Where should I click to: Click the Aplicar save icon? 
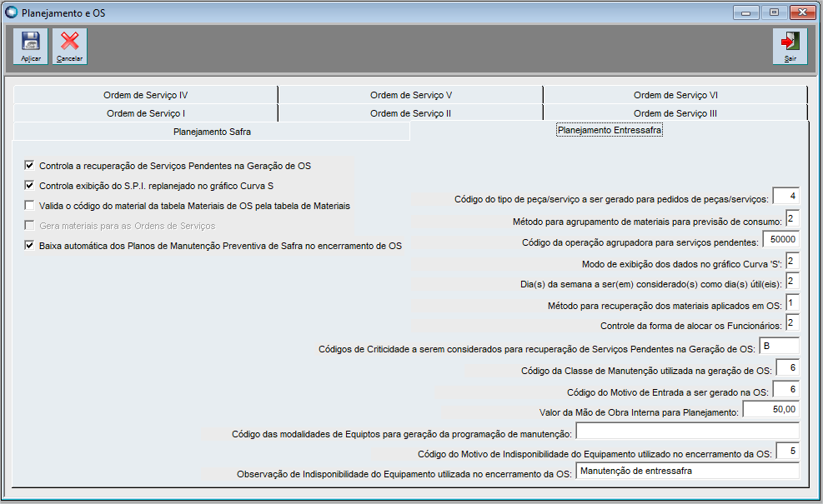[x=31, y=46]
